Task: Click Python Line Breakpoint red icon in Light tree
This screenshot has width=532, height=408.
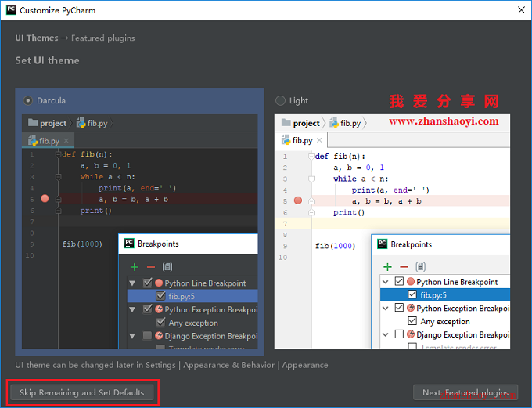Action: click(411, 281)
